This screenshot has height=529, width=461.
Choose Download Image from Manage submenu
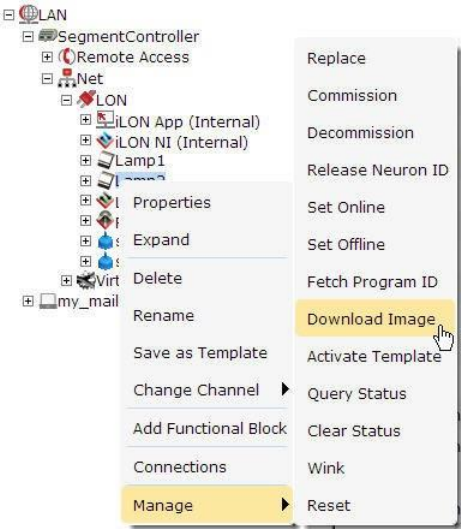375,319
